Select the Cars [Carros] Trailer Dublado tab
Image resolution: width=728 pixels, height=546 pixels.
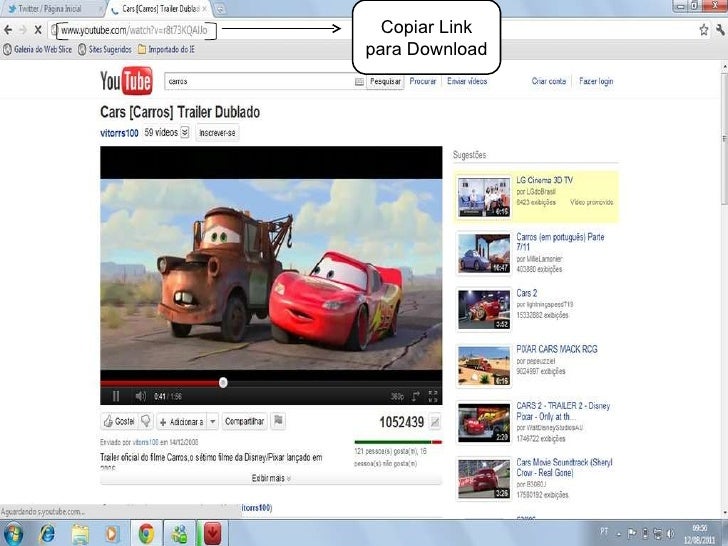tap(160, 9)
